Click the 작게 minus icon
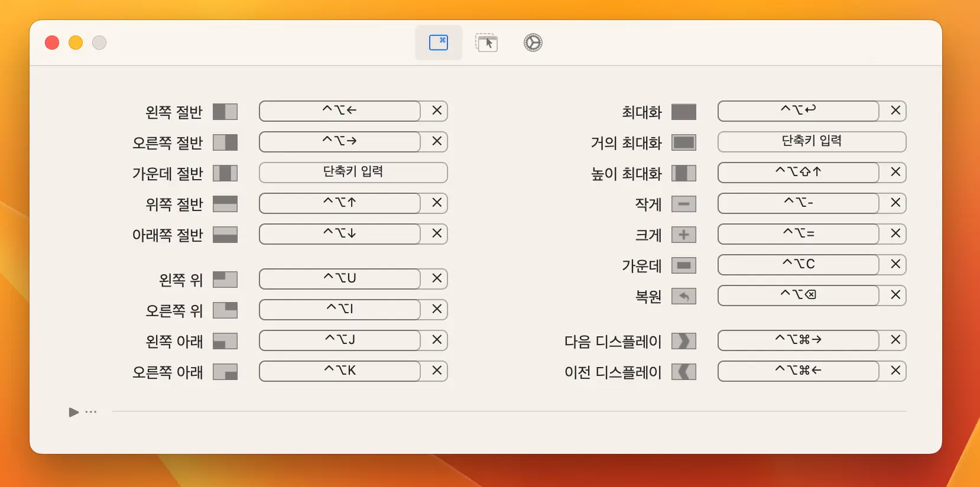The height and width of the screenshot is (487, 980). click(x=684, y=204)
